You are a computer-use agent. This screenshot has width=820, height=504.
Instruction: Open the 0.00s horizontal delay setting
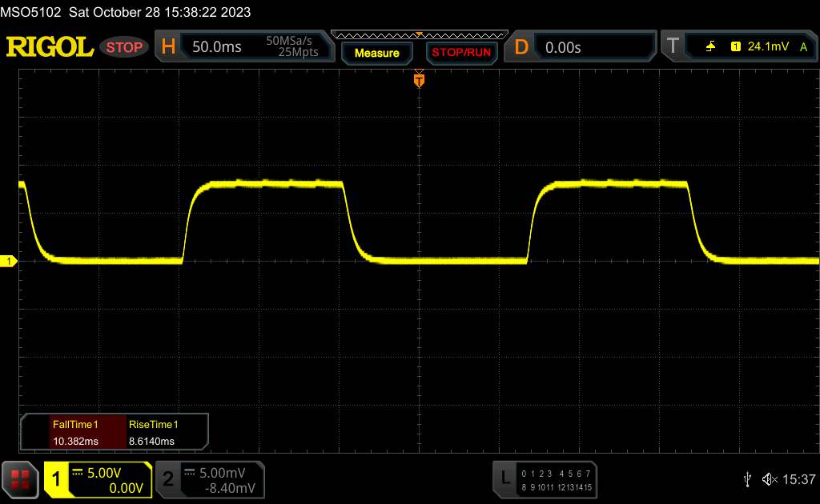(x=563, y=47)
